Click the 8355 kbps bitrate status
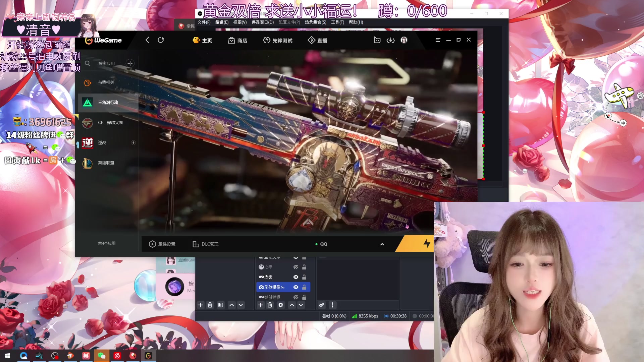This screenshot has height=362, width=644. (x=365, y=316)
